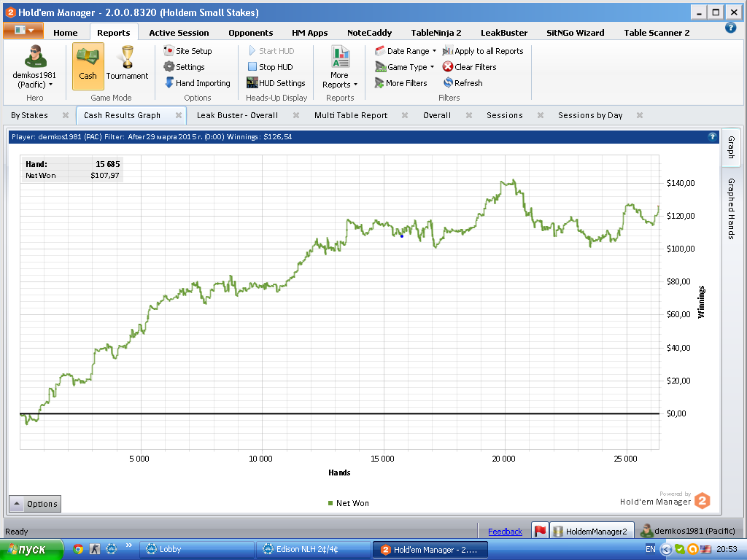Click demkos1981 (Pacific) status bar hero
This screenshot has height=560, width=747.
click(688, 531)
